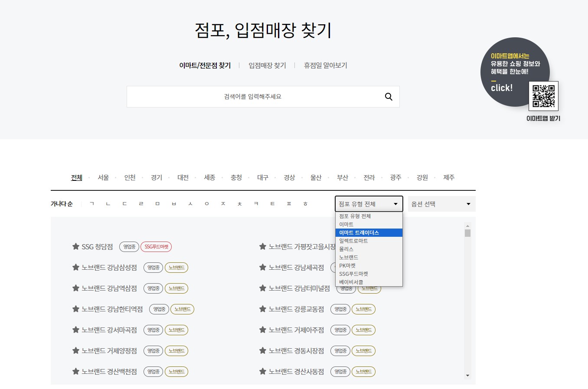Select PK마켓 option
Screen dimensions: 588x389
pos(369,265)
